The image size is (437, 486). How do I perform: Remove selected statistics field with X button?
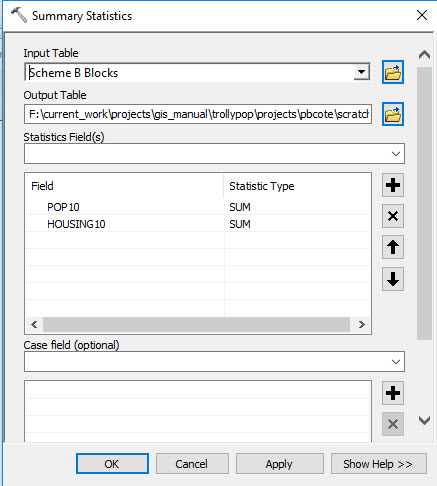click(x=393, y=216)
